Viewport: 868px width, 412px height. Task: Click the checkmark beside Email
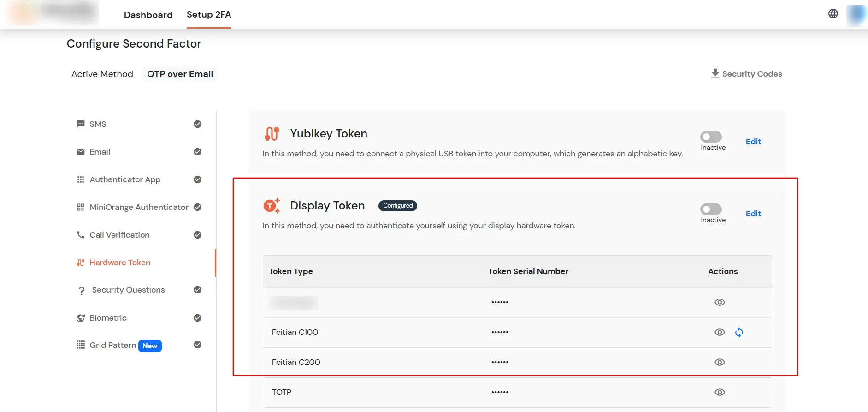(198, 152)
